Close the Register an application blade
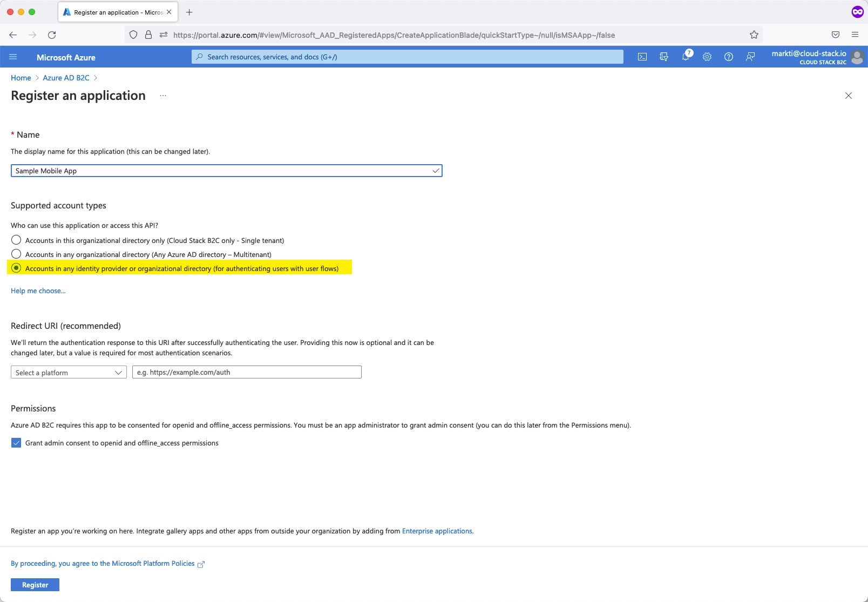This screenshot has height=602, width=868. click(849, 96)
